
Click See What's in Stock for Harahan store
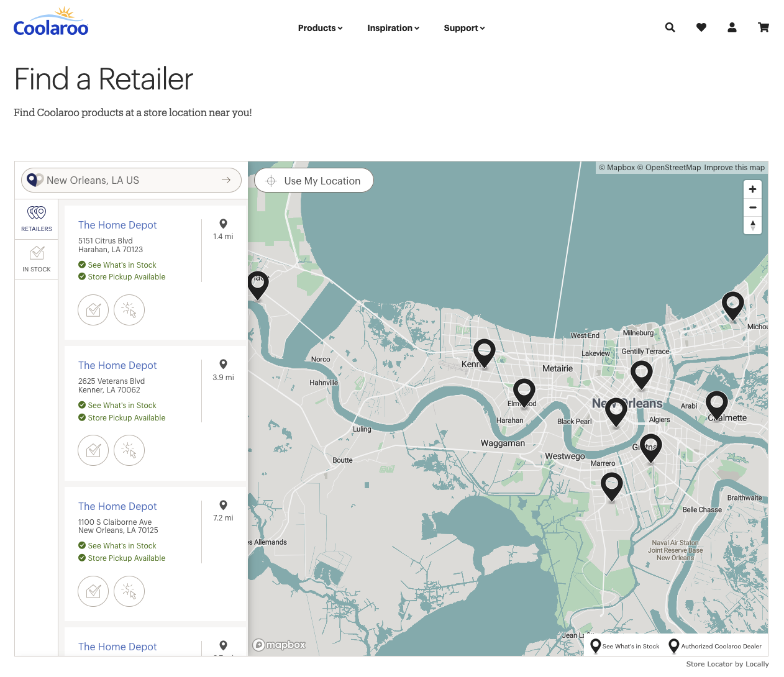pyautogui.click(x=117, y=265)
